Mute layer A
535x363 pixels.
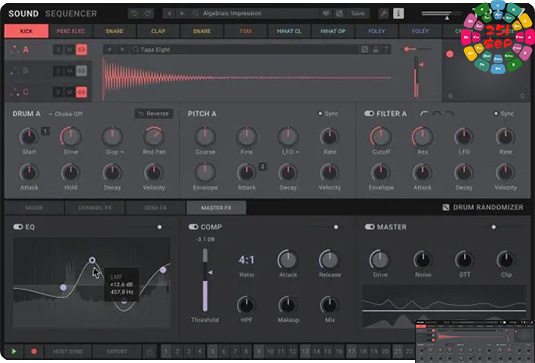pos(70,50)
